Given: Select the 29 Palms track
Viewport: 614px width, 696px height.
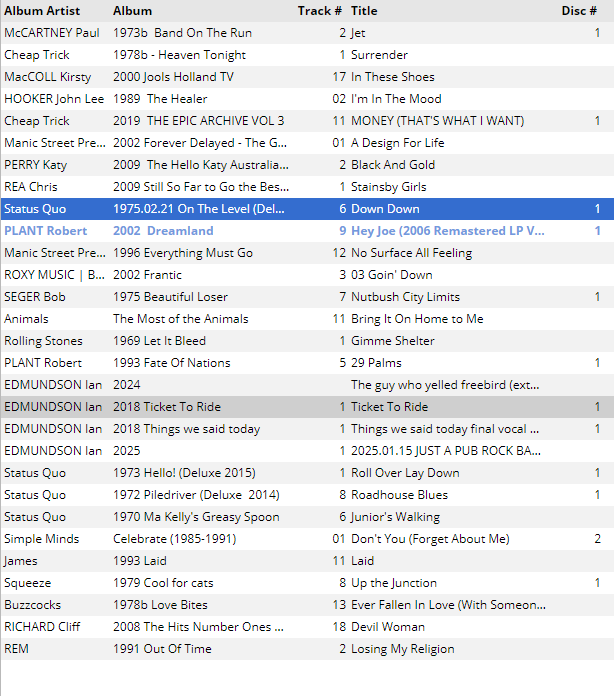Looking at the screenshot, I should click(376, 363).
